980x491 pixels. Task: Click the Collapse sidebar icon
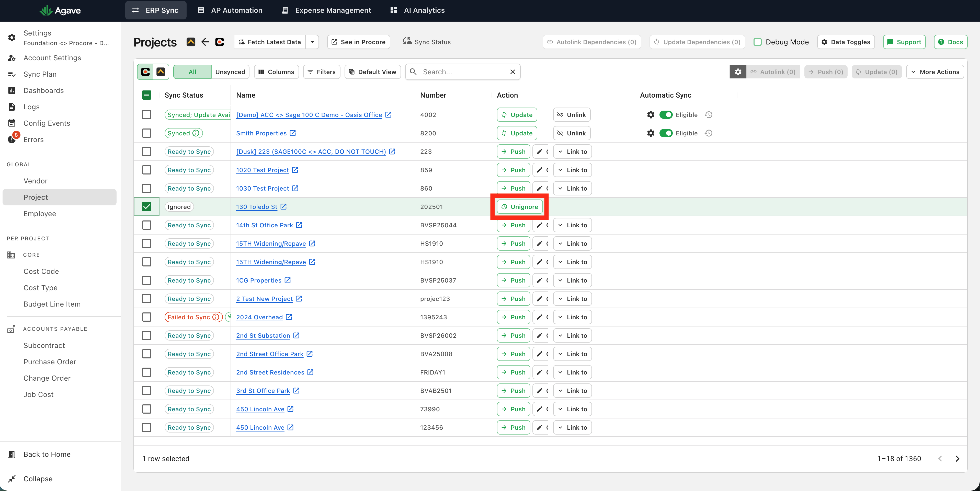coord(12,479)
